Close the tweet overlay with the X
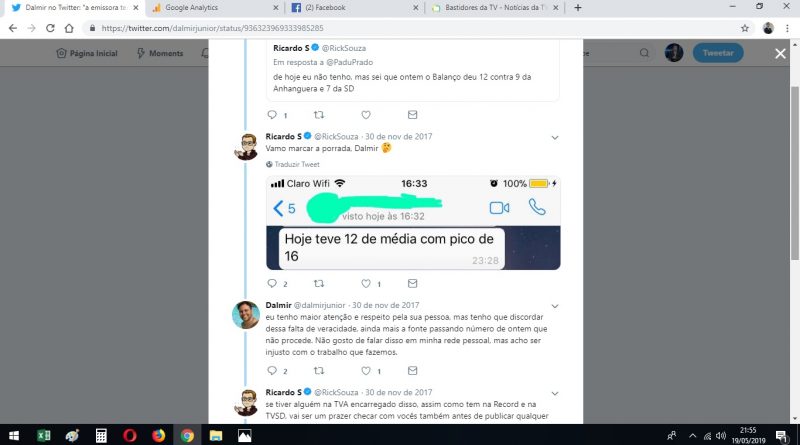This screenshot has height=445, width=800. point(780,53)
